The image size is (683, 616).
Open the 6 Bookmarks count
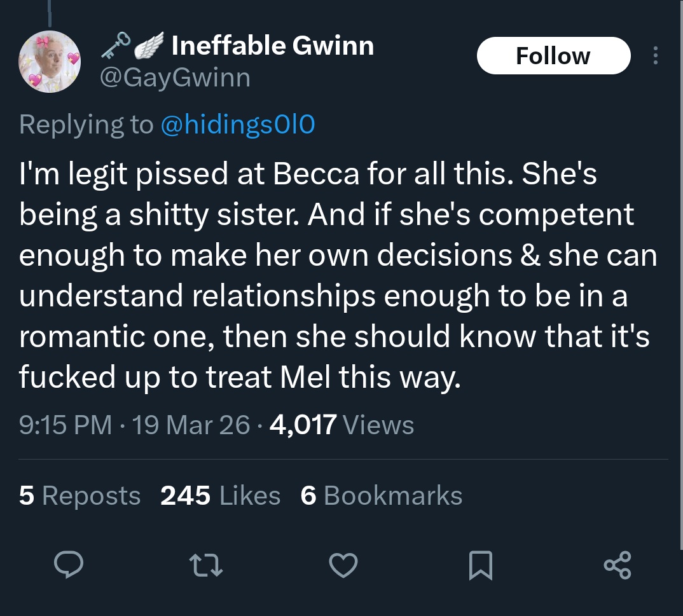[381, 496]
